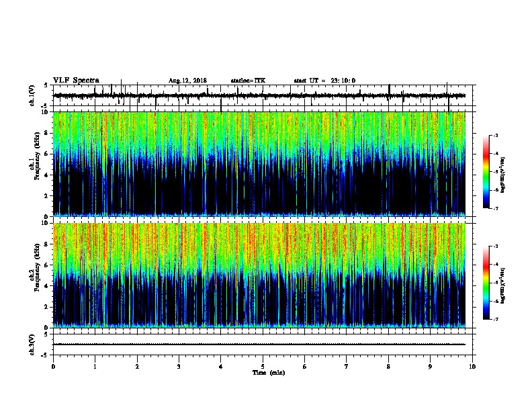
Task: Click the time axis tick label '3'
Action: click(x=179, y=367)
